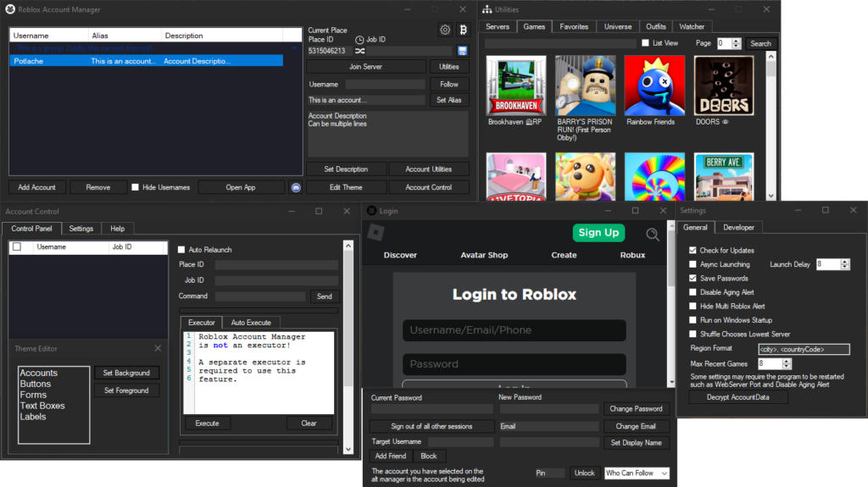
Task: Click the Roblox Account Manager title icon
Action: coord(10,9)
